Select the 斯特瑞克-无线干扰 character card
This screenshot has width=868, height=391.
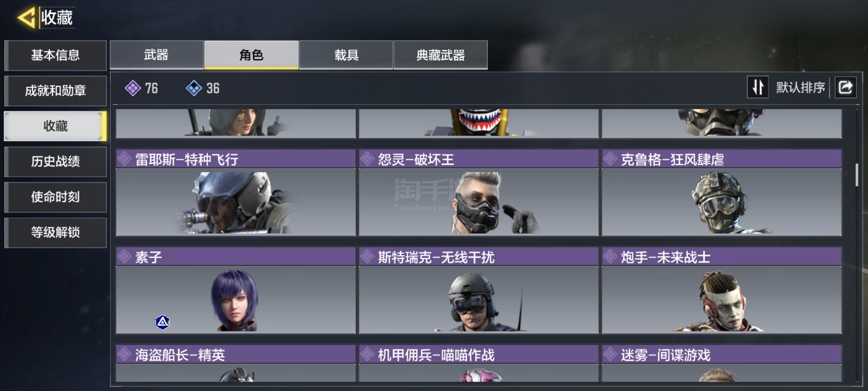click(x=478, y=290)
